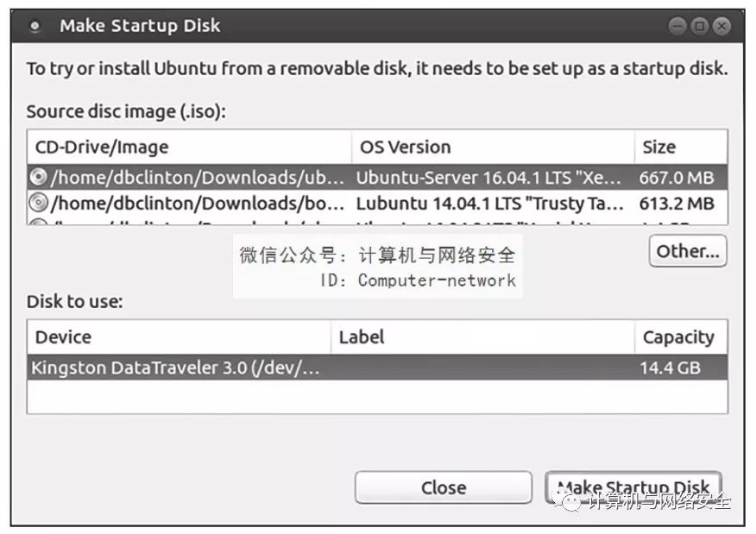Minimize the Make Startup Disk window
The width and height of the screenshot is (756, 534).
(679, 27)
